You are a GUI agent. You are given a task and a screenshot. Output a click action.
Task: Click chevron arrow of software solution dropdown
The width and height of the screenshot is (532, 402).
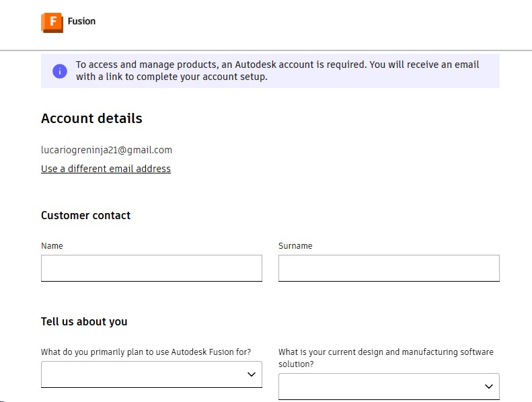coord(489,387)
